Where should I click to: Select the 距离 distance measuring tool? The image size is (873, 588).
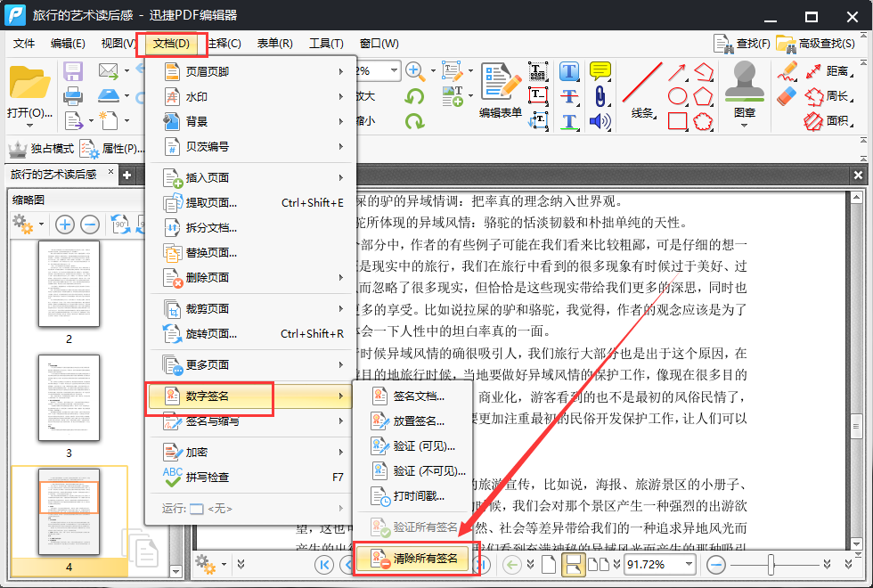[x=829, y=71]
